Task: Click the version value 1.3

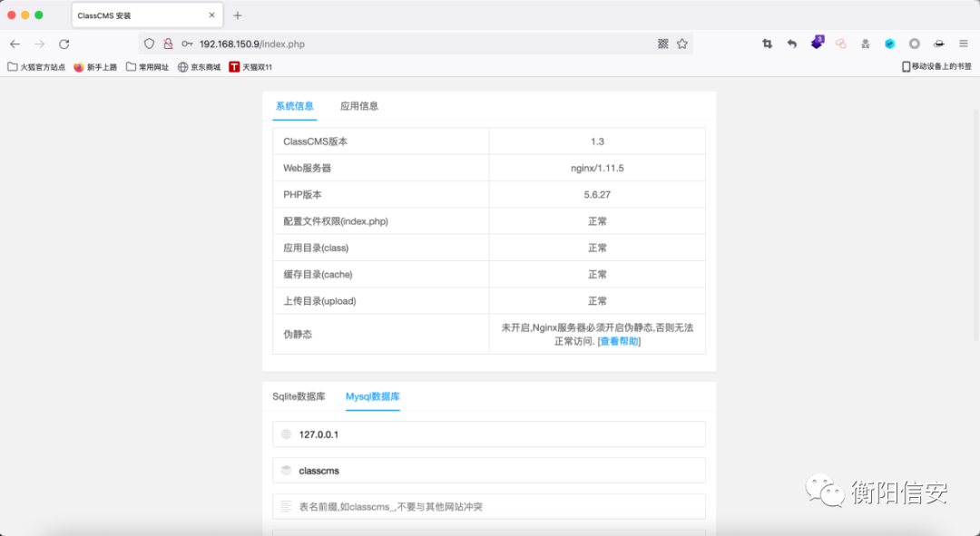Action: [x=597, y=141]
